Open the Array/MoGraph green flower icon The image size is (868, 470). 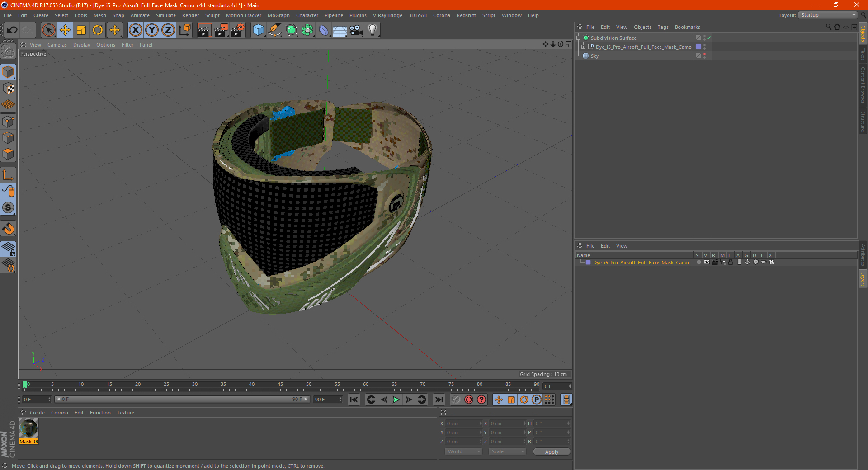tap(307, 30)
